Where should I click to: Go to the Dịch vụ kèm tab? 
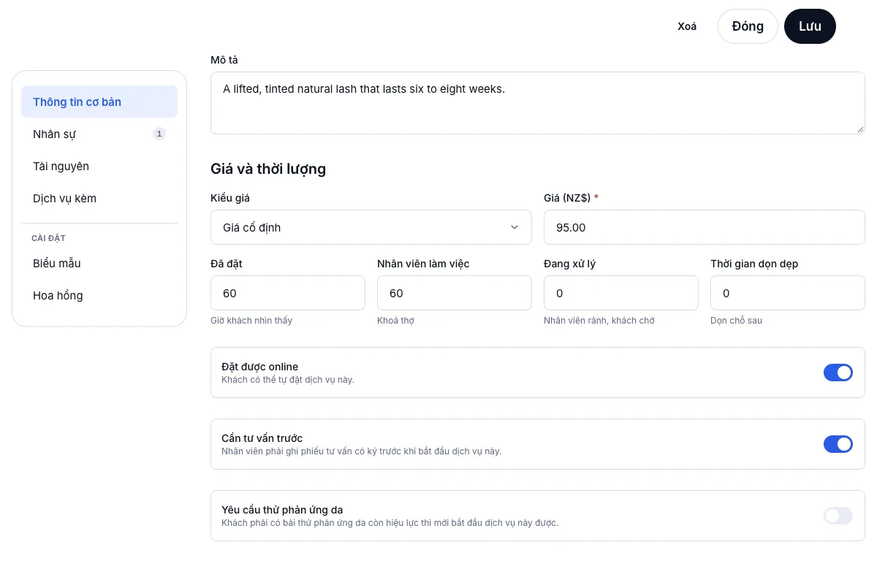99,198
